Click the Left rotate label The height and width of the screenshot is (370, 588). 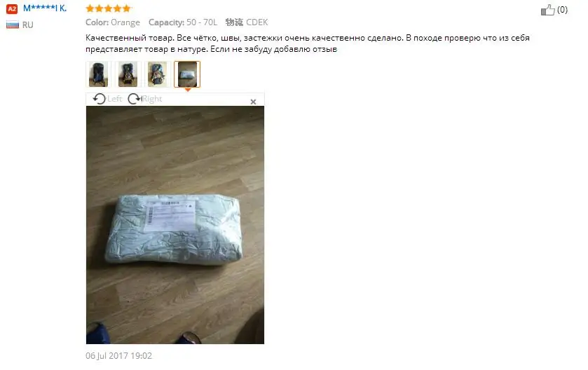click(114, 99)
